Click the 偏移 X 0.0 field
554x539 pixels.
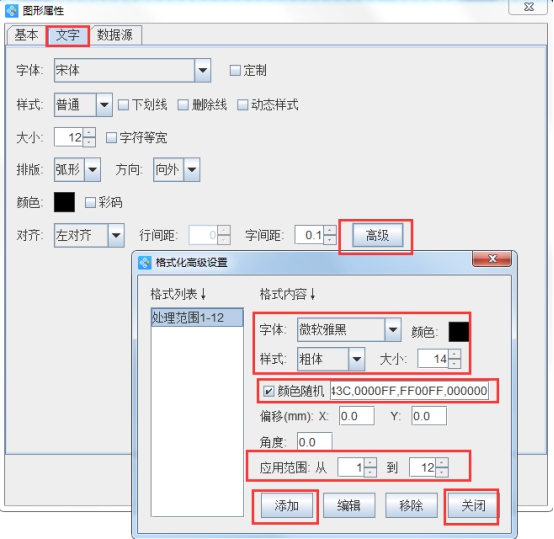coord(356,416)
